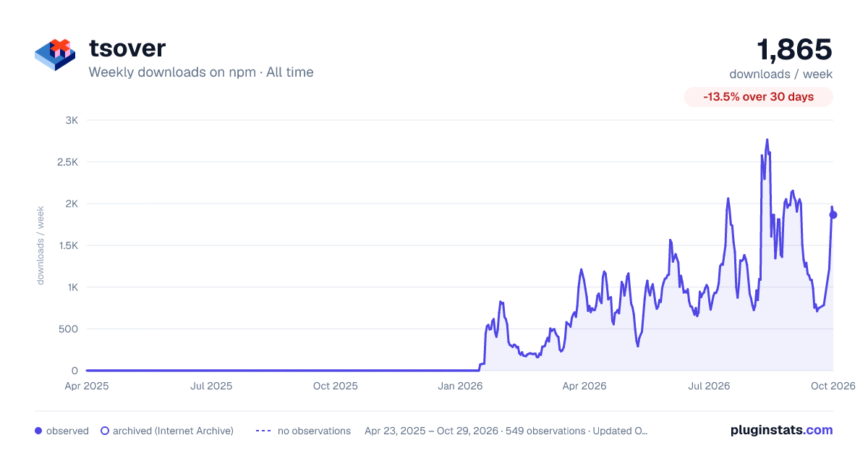
Task: Click the 'Jul 2025' x-axis label
Action: 211,386
